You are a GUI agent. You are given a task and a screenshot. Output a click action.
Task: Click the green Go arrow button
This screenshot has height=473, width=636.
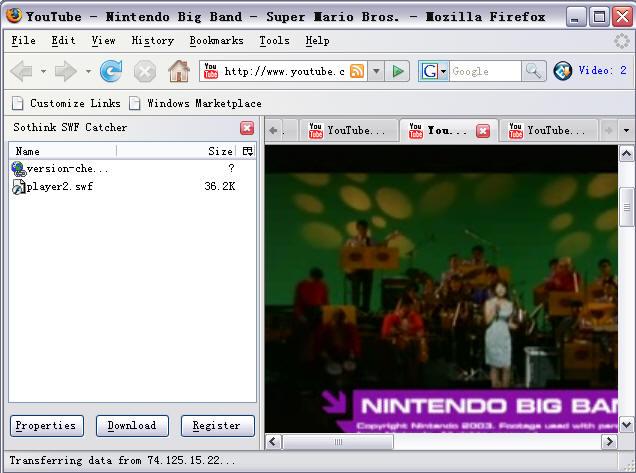click(398, 71)
